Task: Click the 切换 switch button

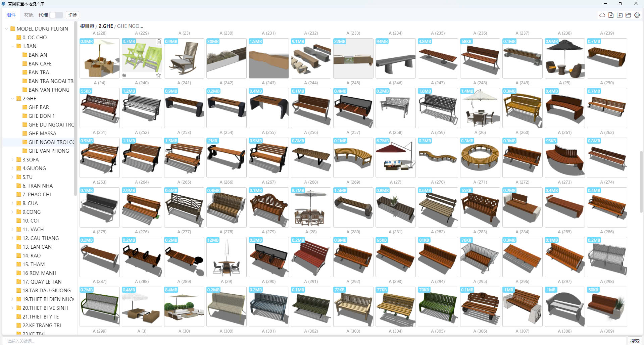Action: coord(72,15)
